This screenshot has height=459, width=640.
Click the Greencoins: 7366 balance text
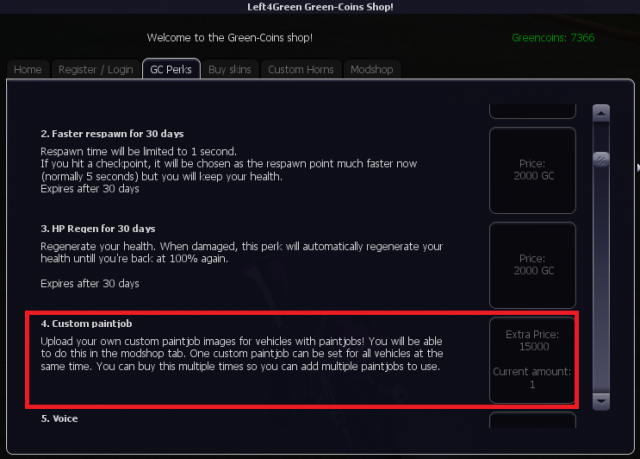[553, 38]
